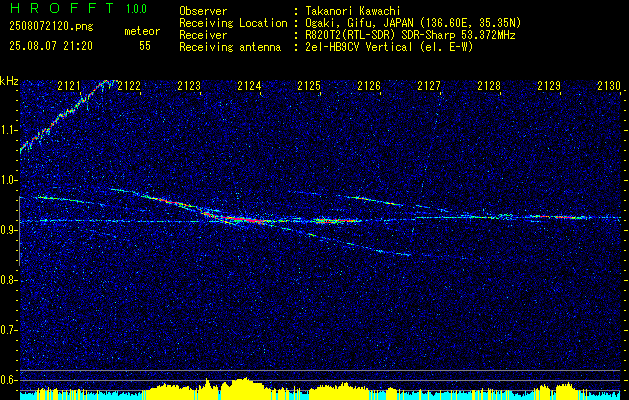Click the rising diagonal trace near 2121
The image size is (629, 400).
point(66,114)
